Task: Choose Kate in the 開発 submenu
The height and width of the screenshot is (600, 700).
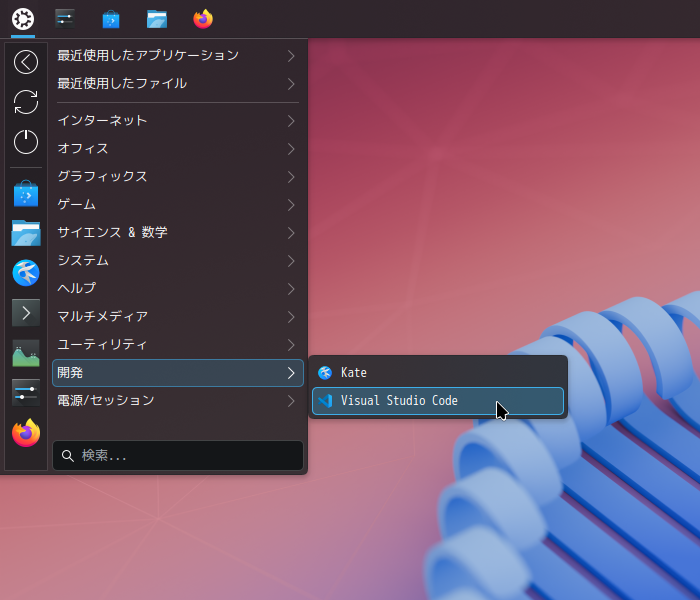Action: tap(438, 373)
